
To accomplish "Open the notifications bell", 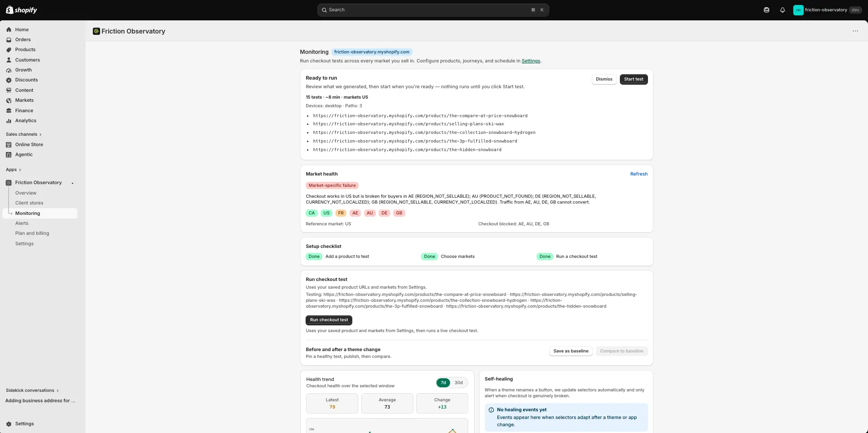I will tap(782, 10).
